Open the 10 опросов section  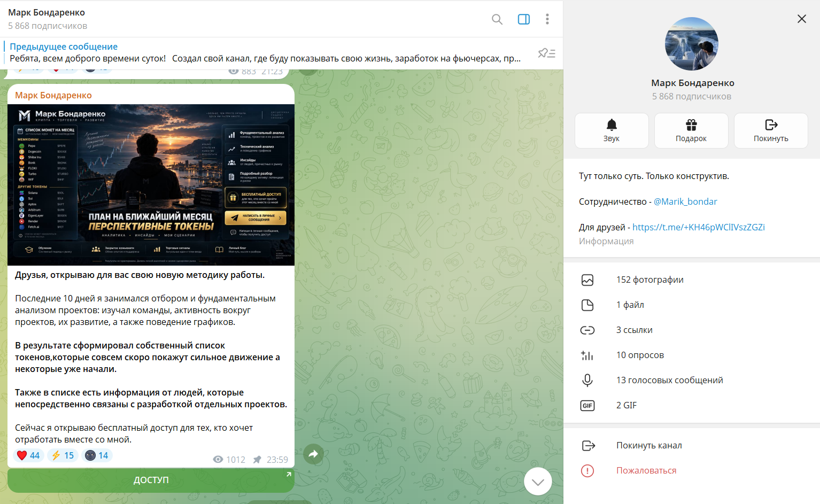click(692, 355)
